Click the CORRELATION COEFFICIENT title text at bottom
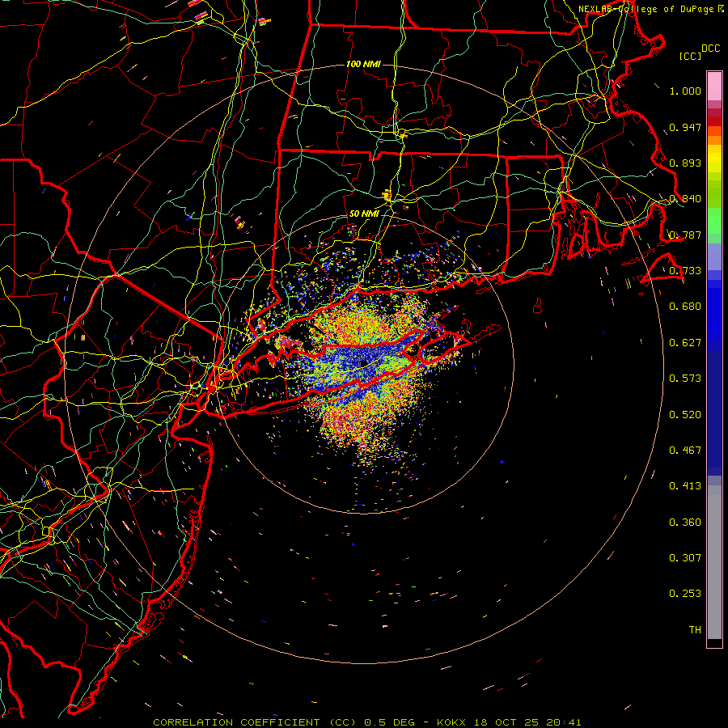Screen dimensions: 728x728 click(236, 722)
